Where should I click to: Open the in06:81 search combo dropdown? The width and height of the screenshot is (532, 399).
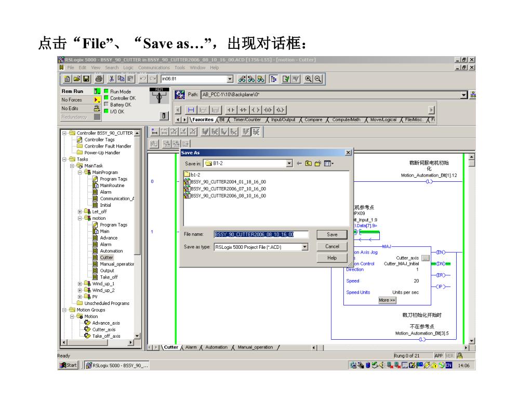[230, 79]
